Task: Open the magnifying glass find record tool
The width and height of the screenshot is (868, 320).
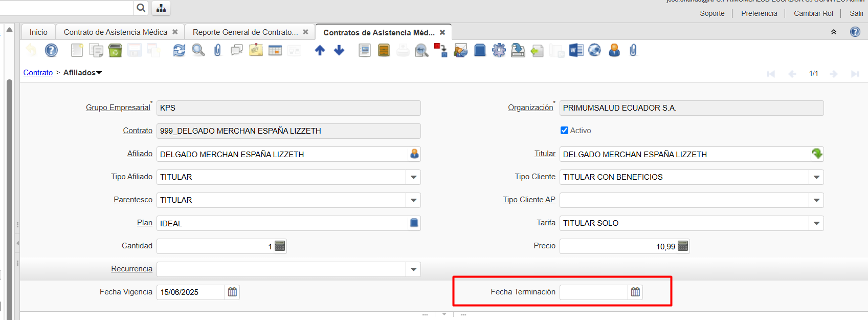Action: point(198,50)
